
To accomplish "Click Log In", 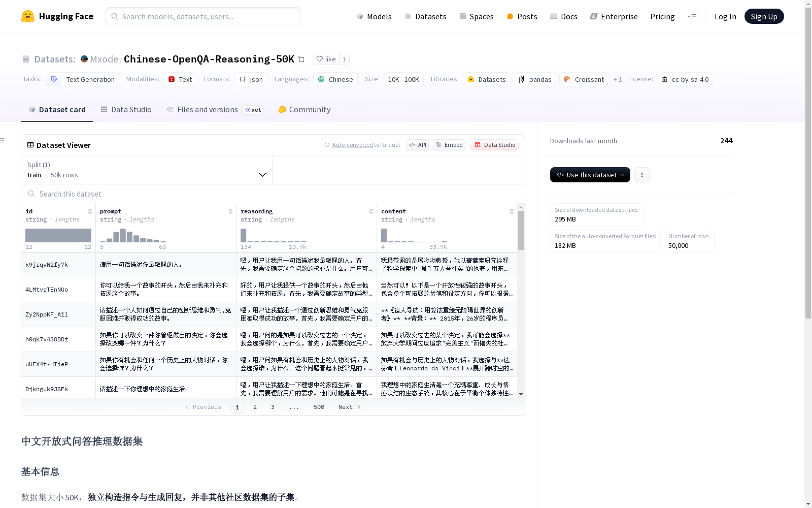I will (725, 16).
